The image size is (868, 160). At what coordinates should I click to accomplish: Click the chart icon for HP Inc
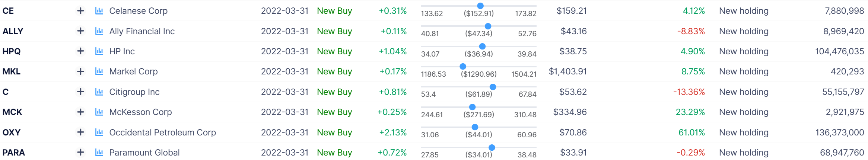click(x=99, y=51)
